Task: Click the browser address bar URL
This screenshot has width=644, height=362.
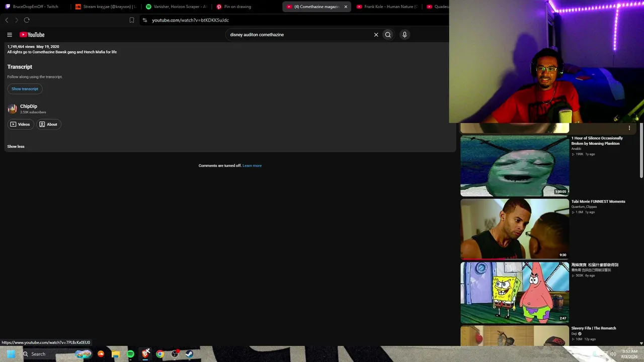Action: click(191, 20)
